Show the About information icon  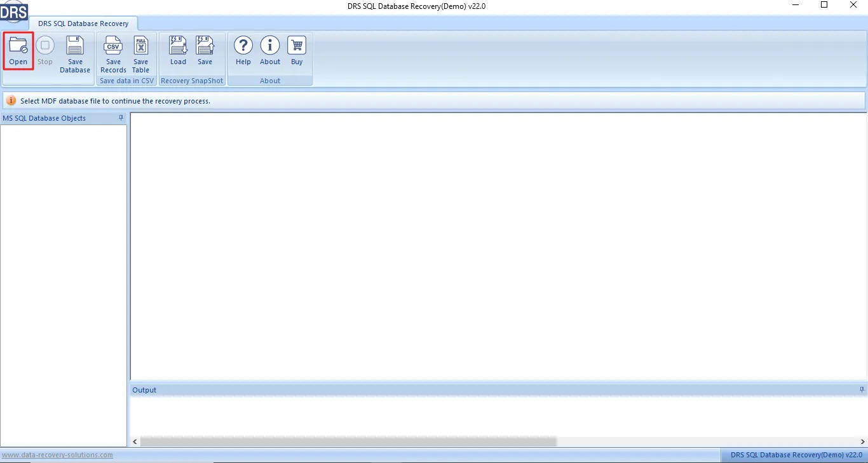pos(270,51)
